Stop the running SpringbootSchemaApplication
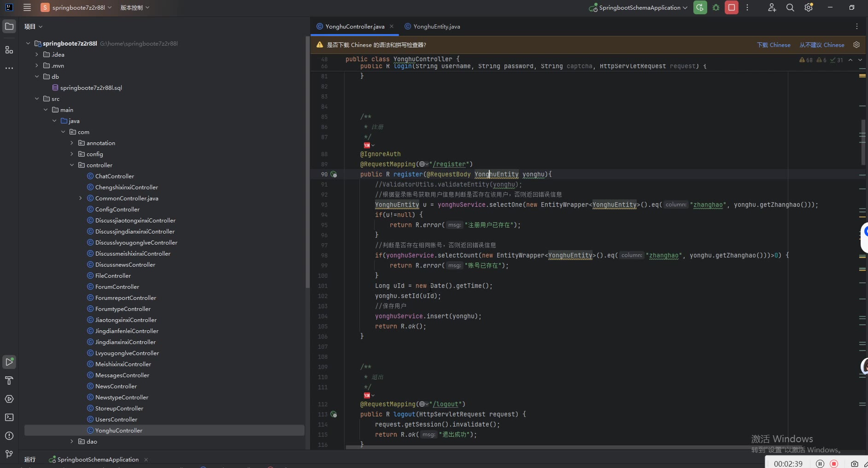868x468 pixels. point(731,8)
